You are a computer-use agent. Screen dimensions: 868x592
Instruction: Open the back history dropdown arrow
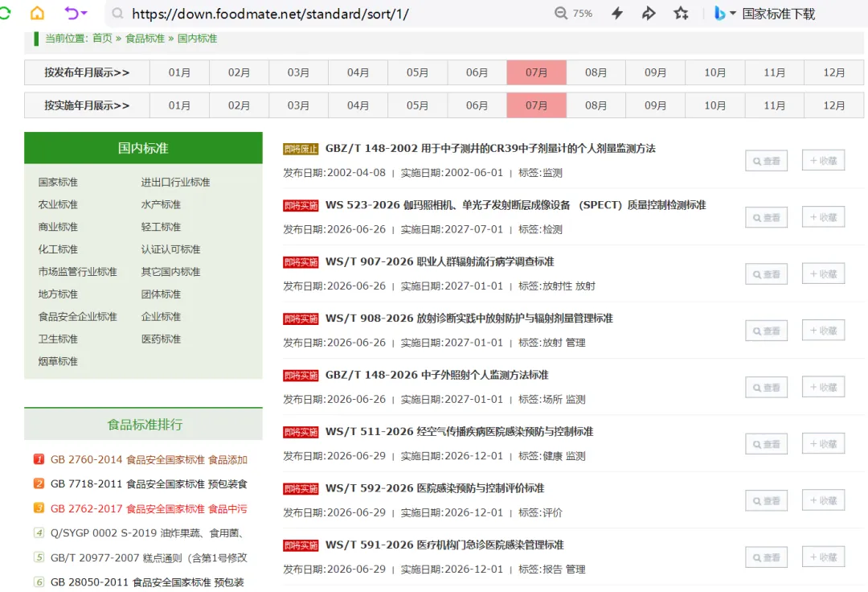[x=84, y=13]
